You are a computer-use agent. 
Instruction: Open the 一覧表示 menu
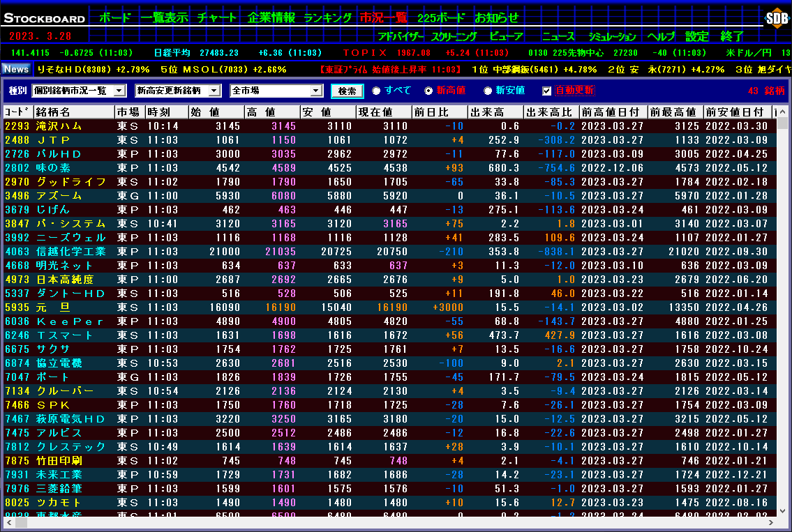click(164, 17)
